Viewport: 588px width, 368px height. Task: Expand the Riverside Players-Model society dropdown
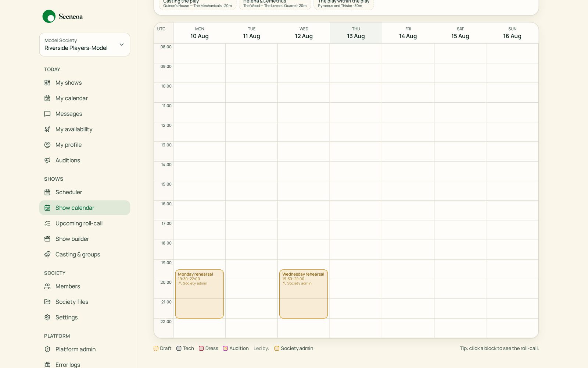85,45
